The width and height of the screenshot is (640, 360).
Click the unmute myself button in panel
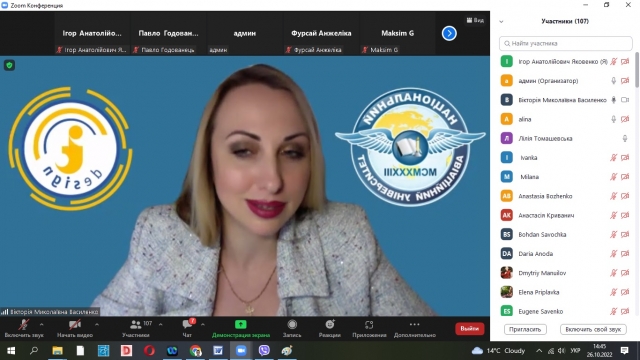[593, 329]
